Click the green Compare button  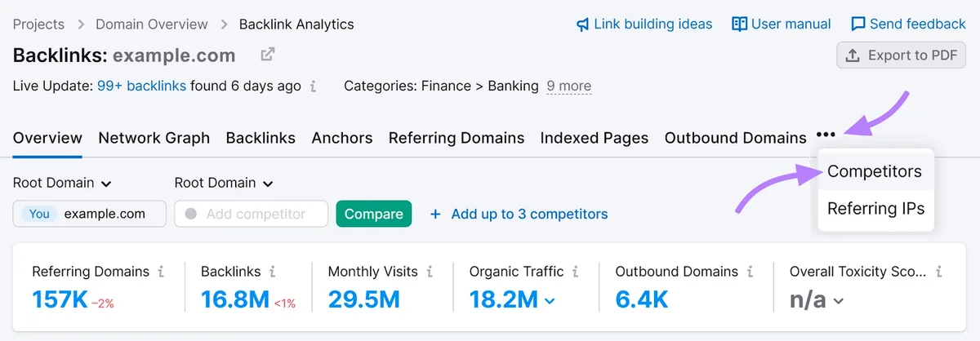374,214
